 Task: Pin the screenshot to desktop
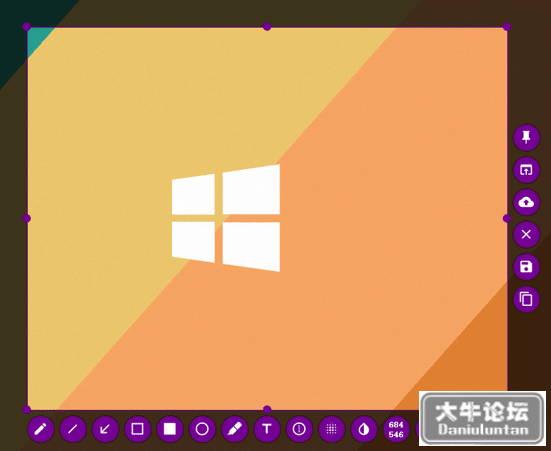(526, 137)
